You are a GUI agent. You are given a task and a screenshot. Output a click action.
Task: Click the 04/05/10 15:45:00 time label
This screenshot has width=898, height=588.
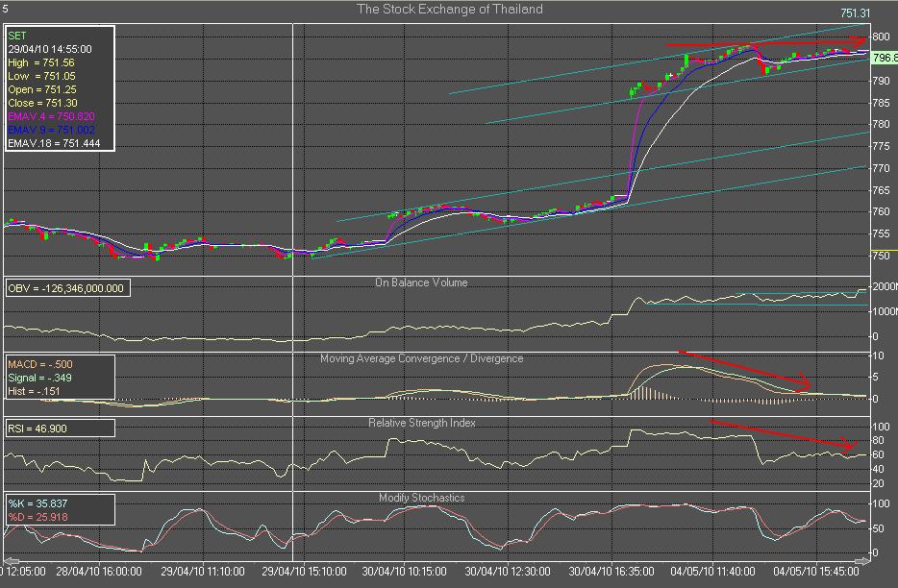click(x=816, y=572)
